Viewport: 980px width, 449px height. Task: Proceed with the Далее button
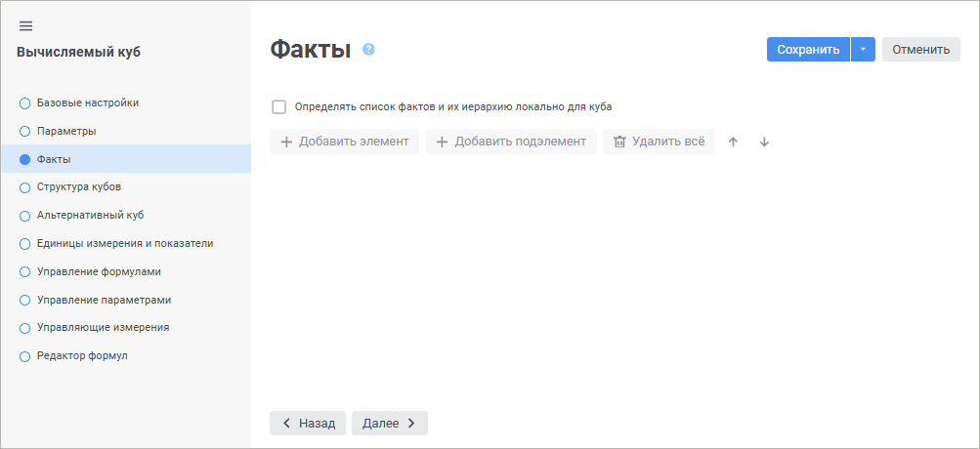[x=389, y=423]
